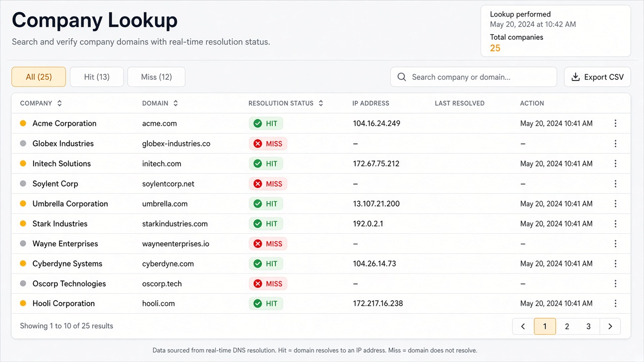Image resolution: width=644 pixels, height=362 pixels.
Task: Click the domain oscorp.tech
Action: (x=162, y=284)
